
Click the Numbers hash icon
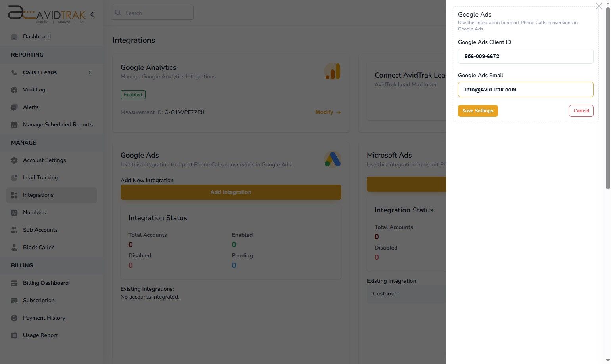click(x=14, y=213)
